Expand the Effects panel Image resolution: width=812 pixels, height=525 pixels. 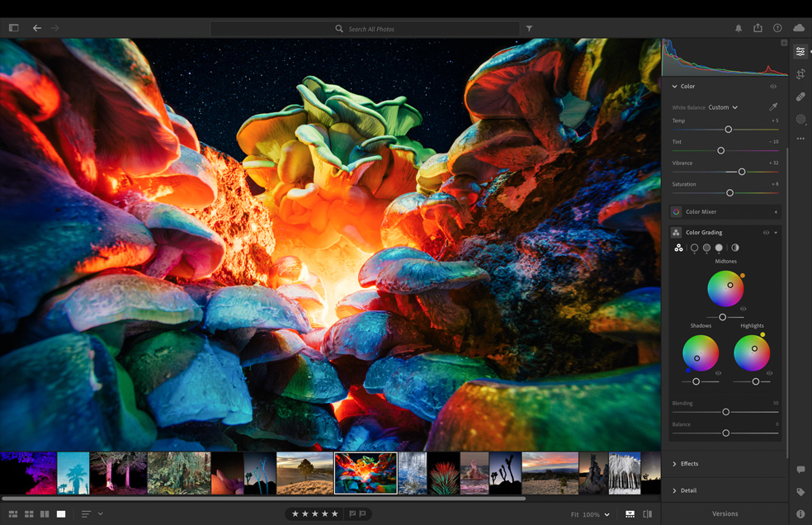point(688,464)
